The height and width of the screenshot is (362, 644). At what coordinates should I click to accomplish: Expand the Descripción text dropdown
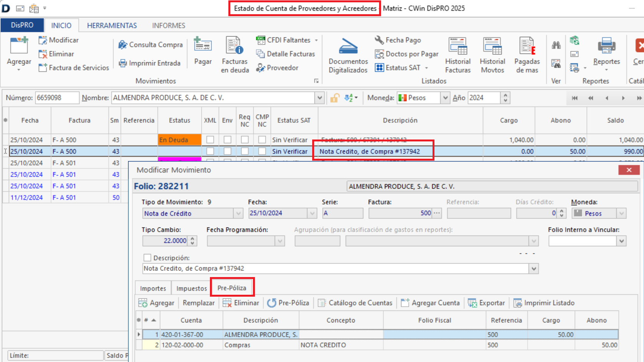(534, 269)
